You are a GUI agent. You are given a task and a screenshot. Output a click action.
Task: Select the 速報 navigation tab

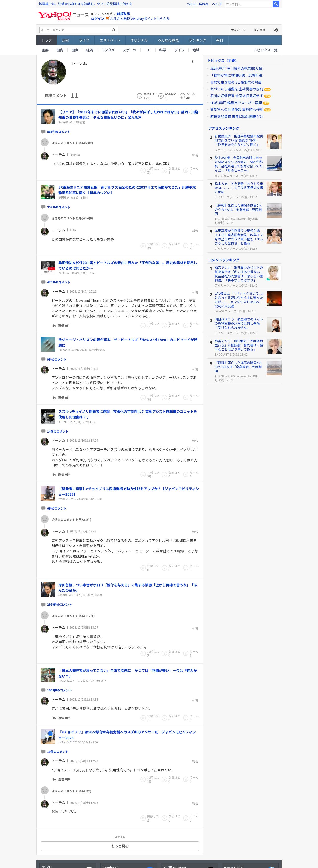[x=65, y=40]
